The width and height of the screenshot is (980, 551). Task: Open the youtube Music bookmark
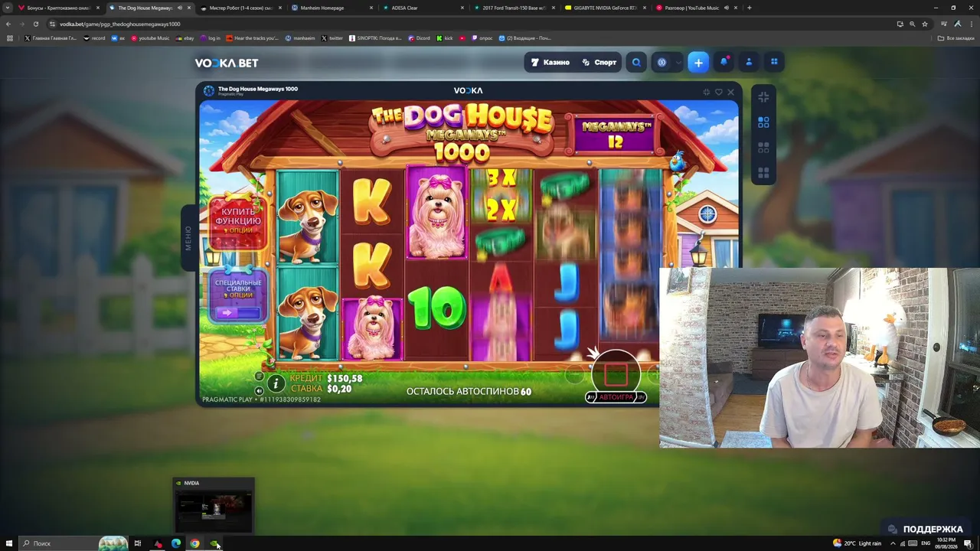pos(150,38)
